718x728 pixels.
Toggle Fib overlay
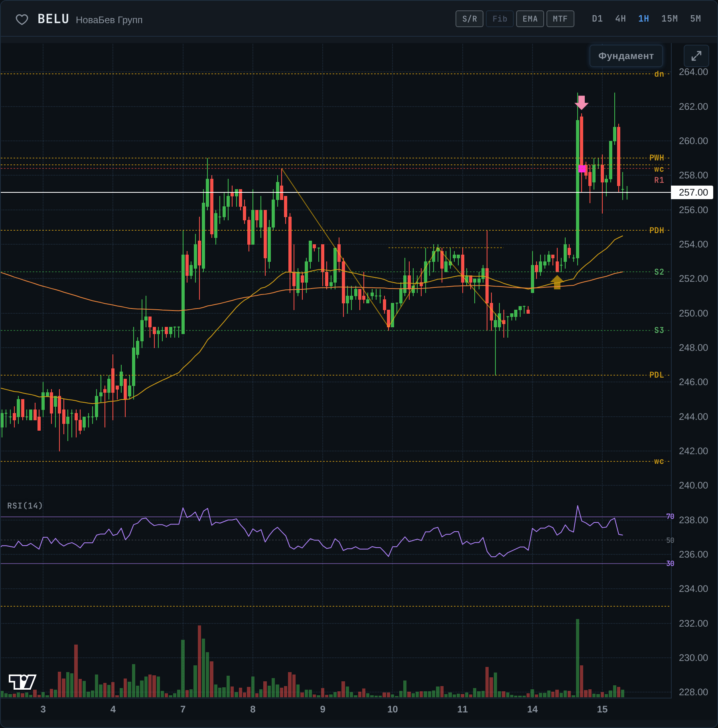point(500,19)
